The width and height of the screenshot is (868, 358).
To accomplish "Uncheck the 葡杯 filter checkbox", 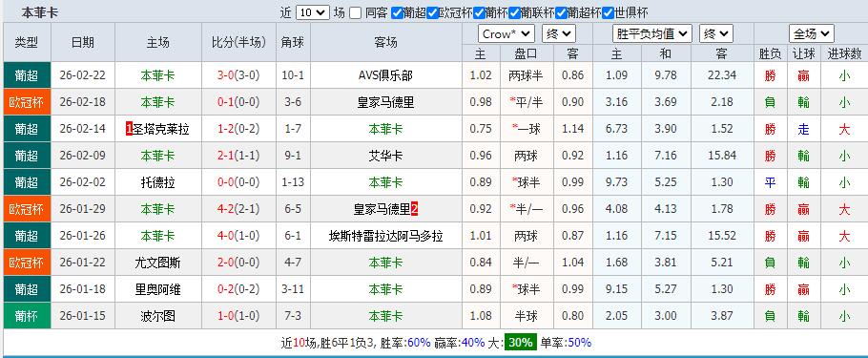I will pos(480,12).
